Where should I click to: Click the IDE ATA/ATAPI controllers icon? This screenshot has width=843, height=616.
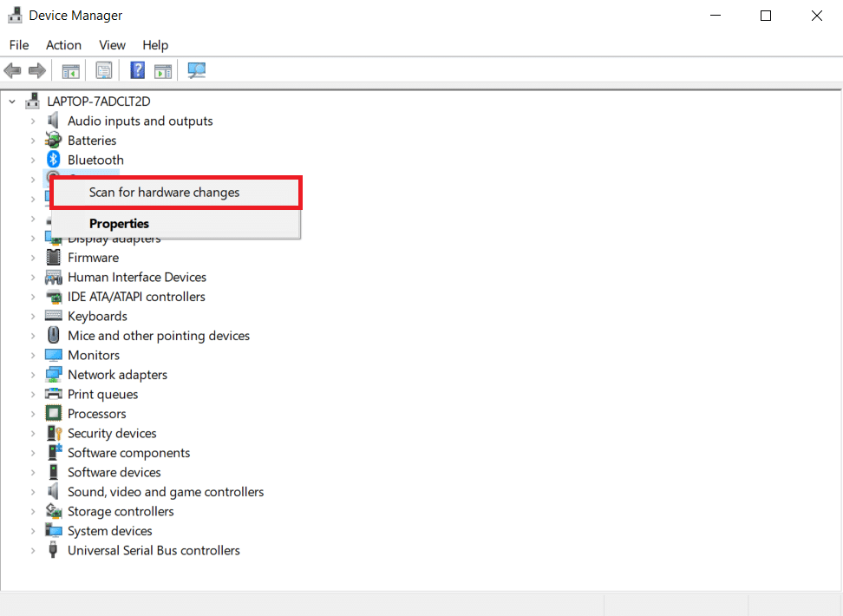(x=53, y=297)
